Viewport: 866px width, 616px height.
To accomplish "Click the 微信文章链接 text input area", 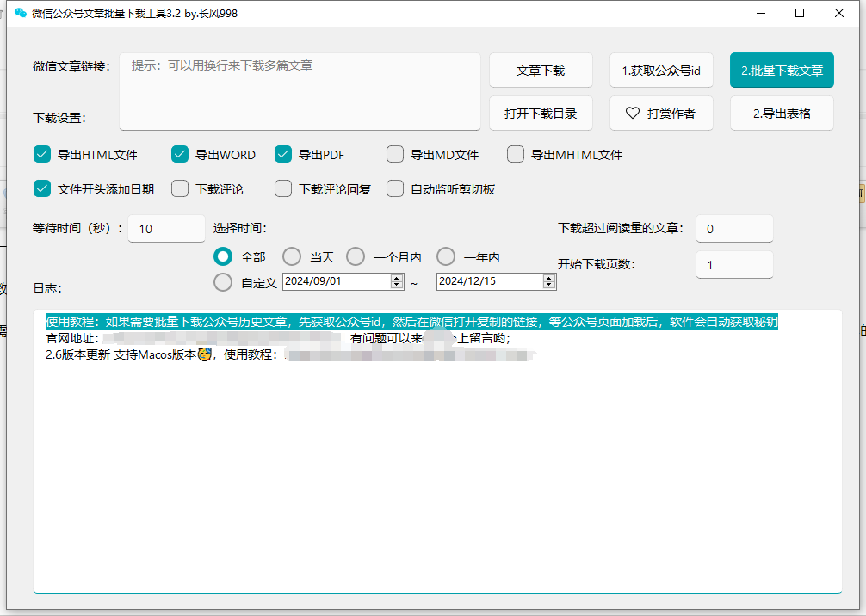I will point(300,91).
